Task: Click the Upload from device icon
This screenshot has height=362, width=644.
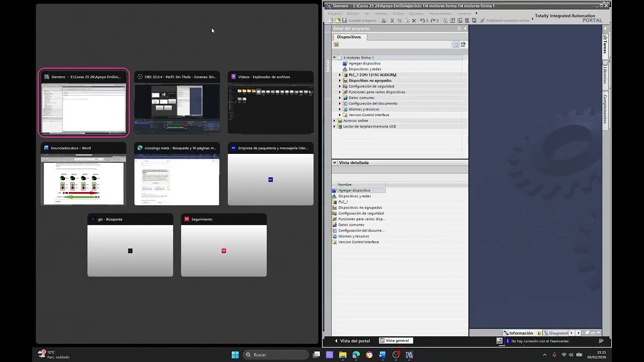Action: (460, 21)
